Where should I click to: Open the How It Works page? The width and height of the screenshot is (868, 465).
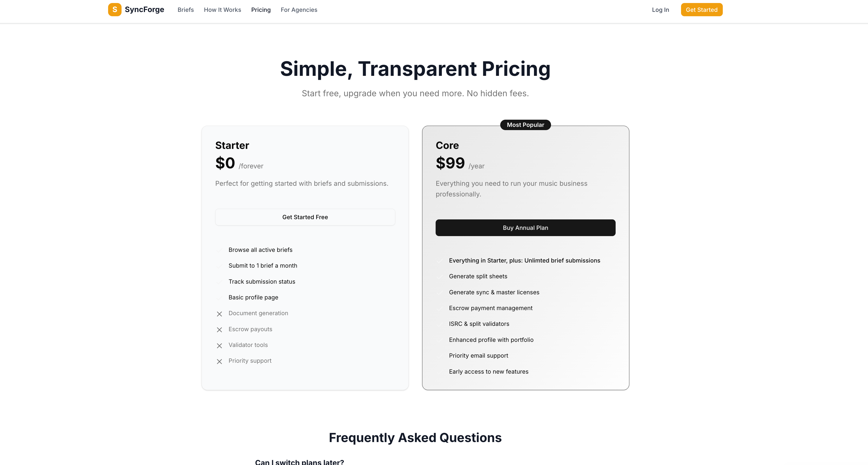tap(222, 10)
